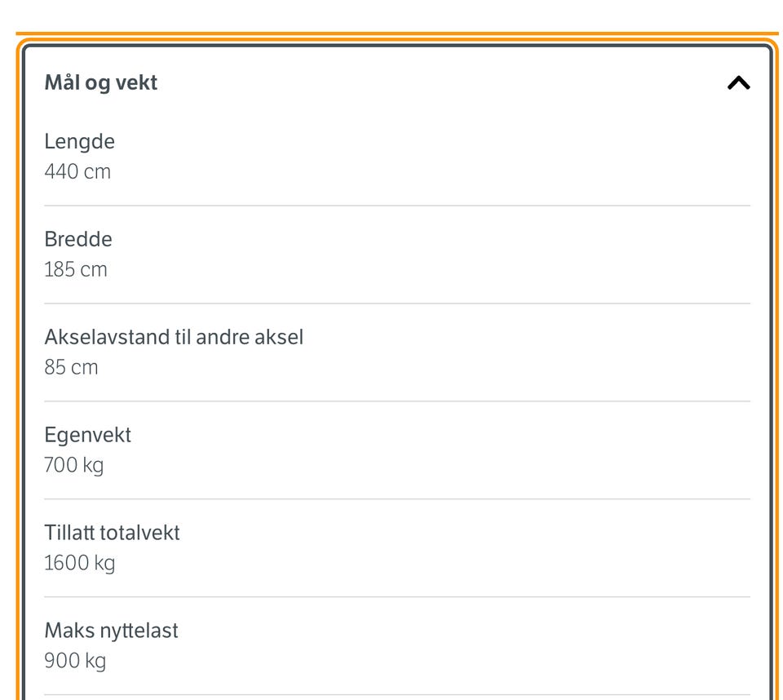Select the Lengde label
Image resolution: width=783 pixels, height=700 pixels.
coord(79,142)
